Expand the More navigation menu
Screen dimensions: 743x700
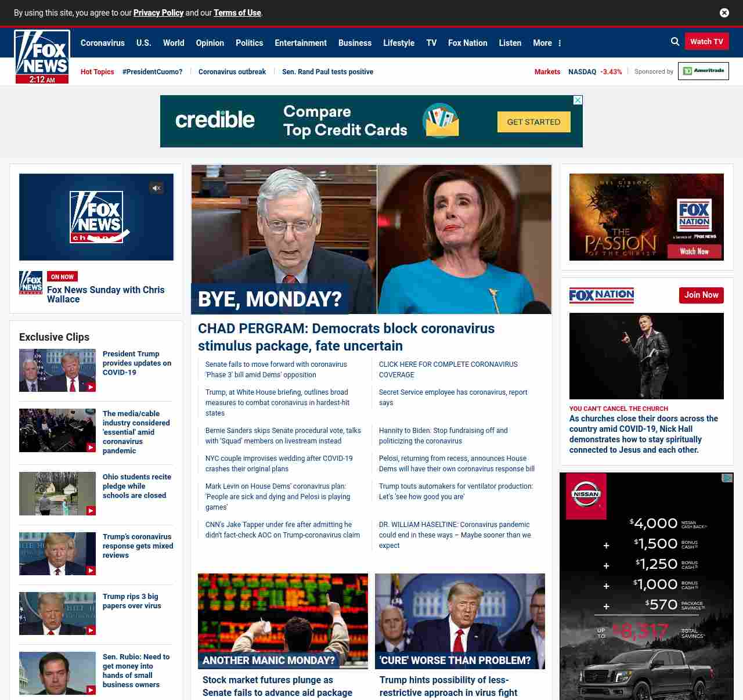542,43
